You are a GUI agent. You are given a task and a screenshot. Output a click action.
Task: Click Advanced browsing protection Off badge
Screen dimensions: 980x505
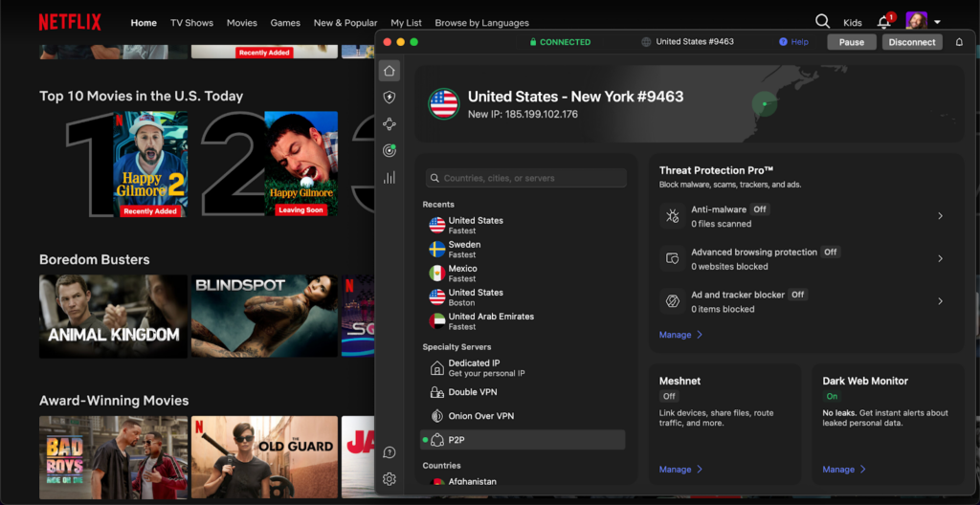click(x=830, y=252)
